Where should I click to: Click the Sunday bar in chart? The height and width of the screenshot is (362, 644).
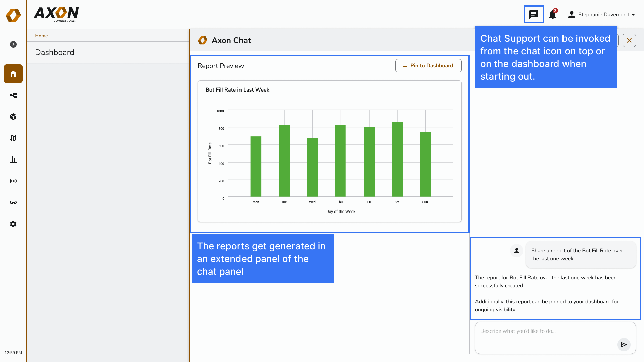pos(425,164)
